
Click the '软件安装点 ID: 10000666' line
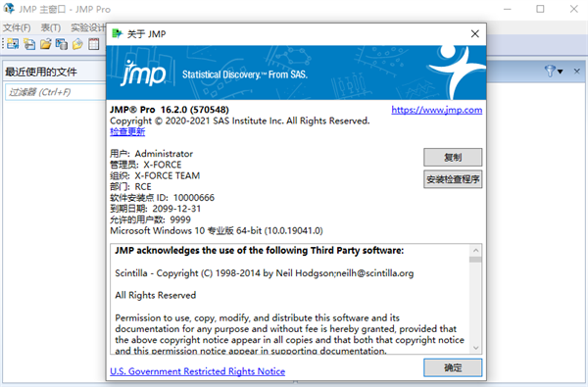coord(162,198)
